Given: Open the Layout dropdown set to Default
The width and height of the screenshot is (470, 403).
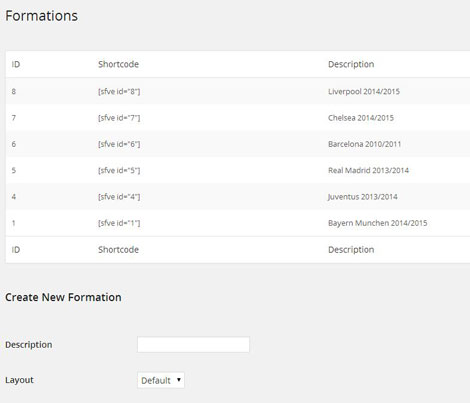Looking at the screenshot, I should click(161, 380).
